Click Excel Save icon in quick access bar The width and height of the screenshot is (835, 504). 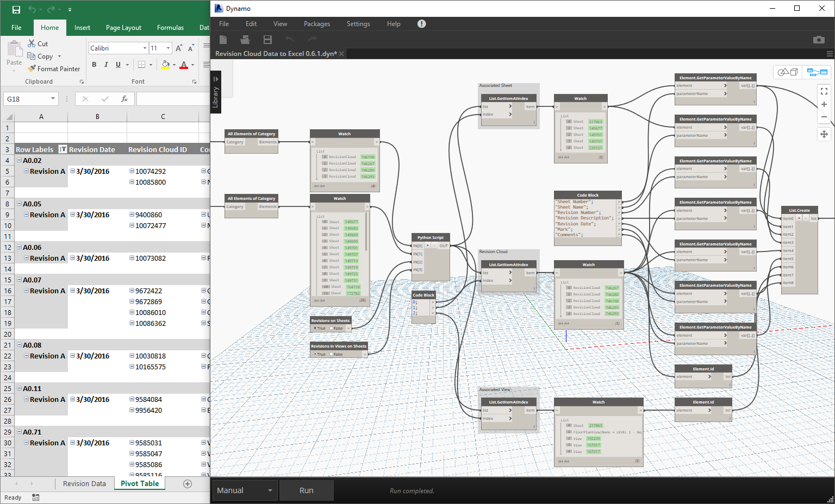tap(16, 9)
